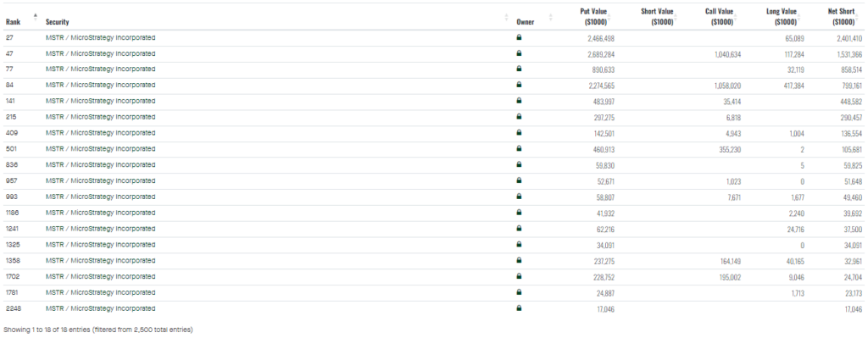Click rank number 1702 cell

coord(12,276)
